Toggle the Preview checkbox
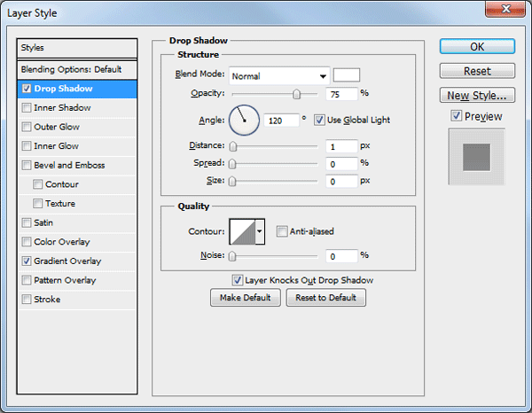Image resolution: width=532 pixels, height=413 pixels. coord(457,116)
